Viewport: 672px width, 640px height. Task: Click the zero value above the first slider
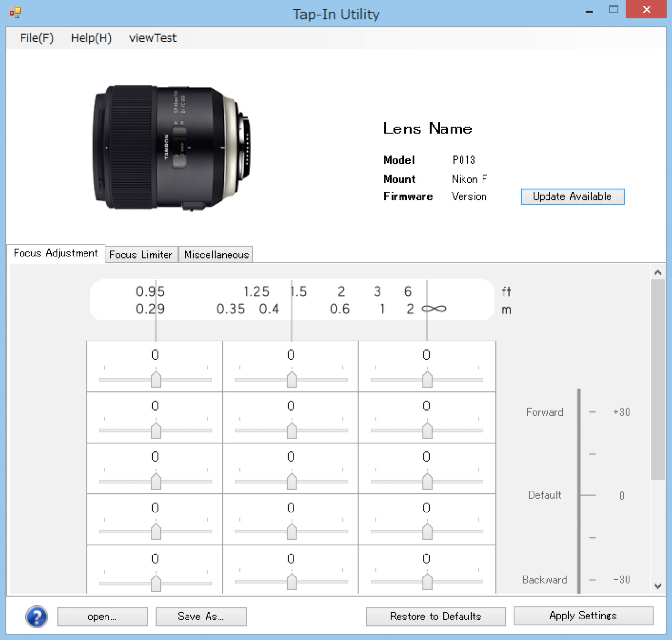pos(155,355)
